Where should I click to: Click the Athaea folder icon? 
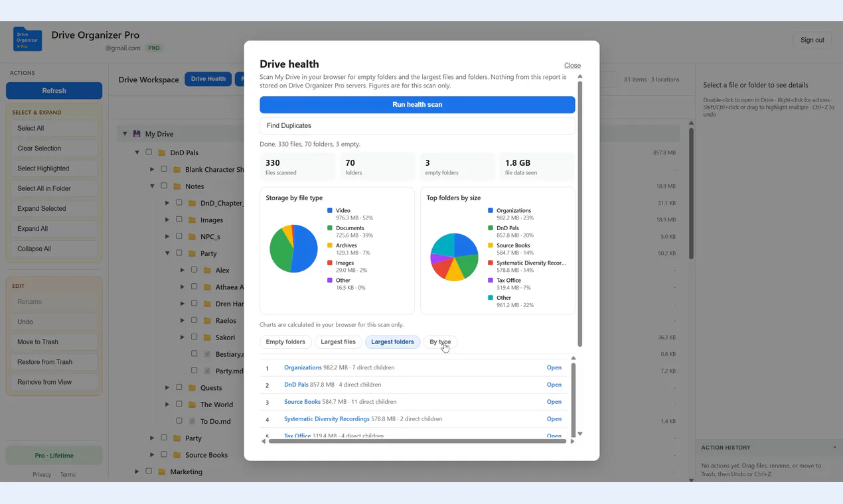pyautogui.click(x=208, y=287)
